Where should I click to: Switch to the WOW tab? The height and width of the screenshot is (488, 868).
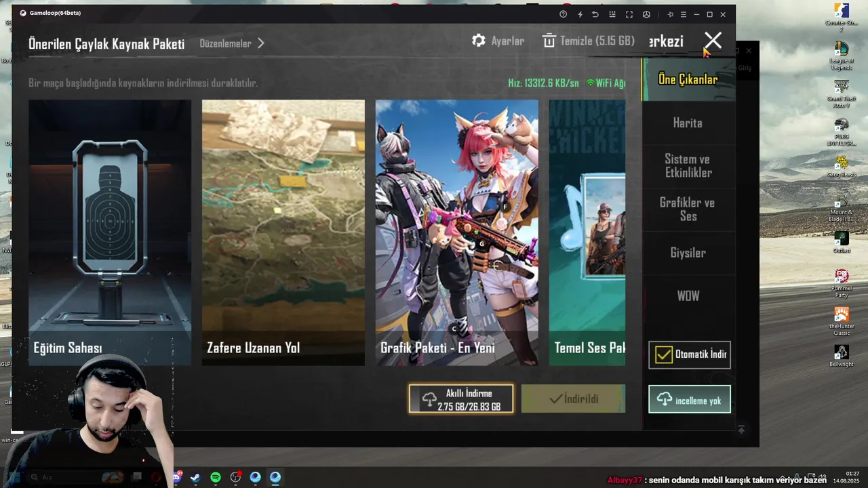tap(688, 296)
